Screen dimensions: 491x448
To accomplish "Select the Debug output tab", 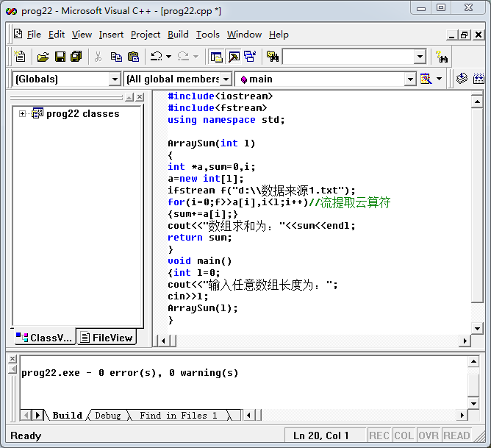I will [x=108, y=416].
